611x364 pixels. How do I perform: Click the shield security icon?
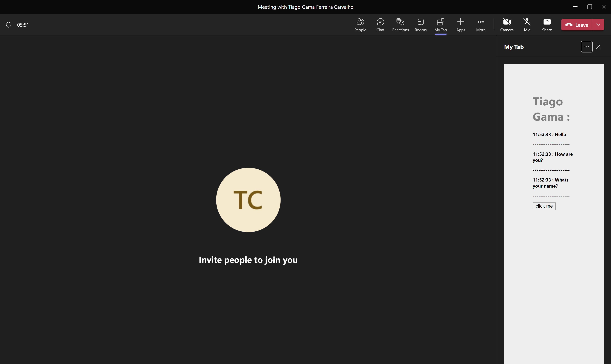[9, 25]
